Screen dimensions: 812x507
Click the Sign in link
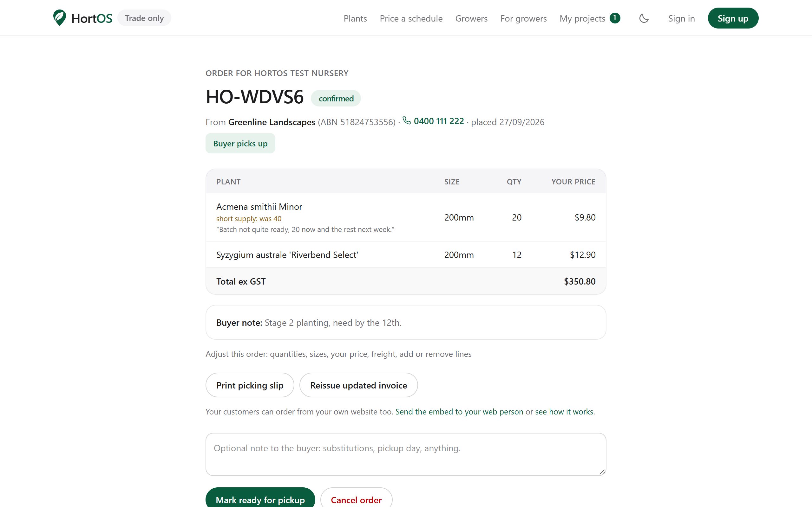(x=681, y=18)
